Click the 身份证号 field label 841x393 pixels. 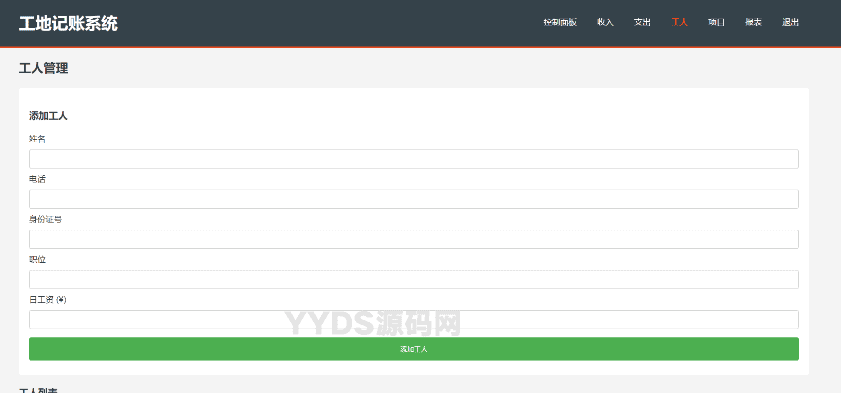click(x=46, y=219)
